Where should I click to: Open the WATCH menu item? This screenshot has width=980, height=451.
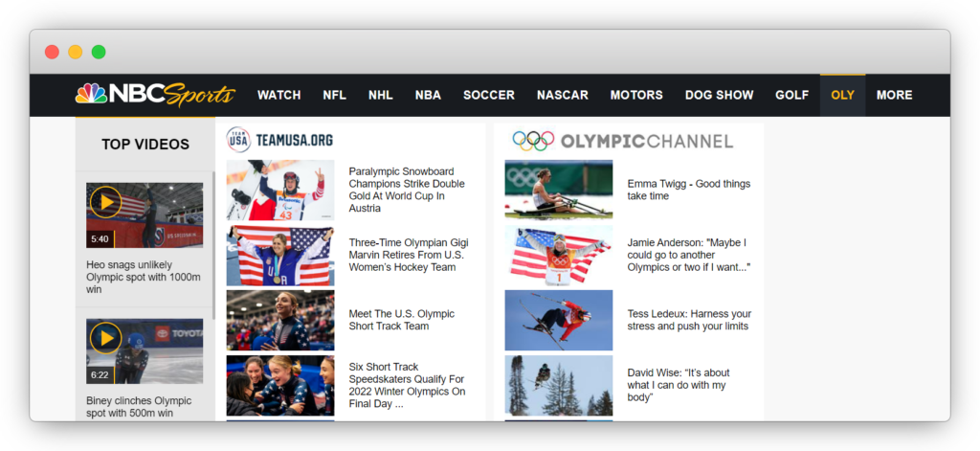point(279,95)
